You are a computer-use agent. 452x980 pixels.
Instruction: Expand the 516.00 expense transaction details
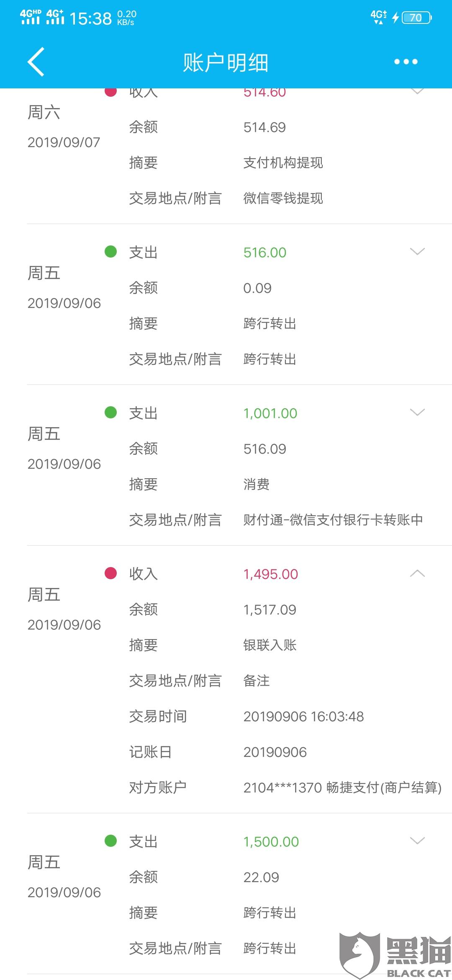coord(417,252)
